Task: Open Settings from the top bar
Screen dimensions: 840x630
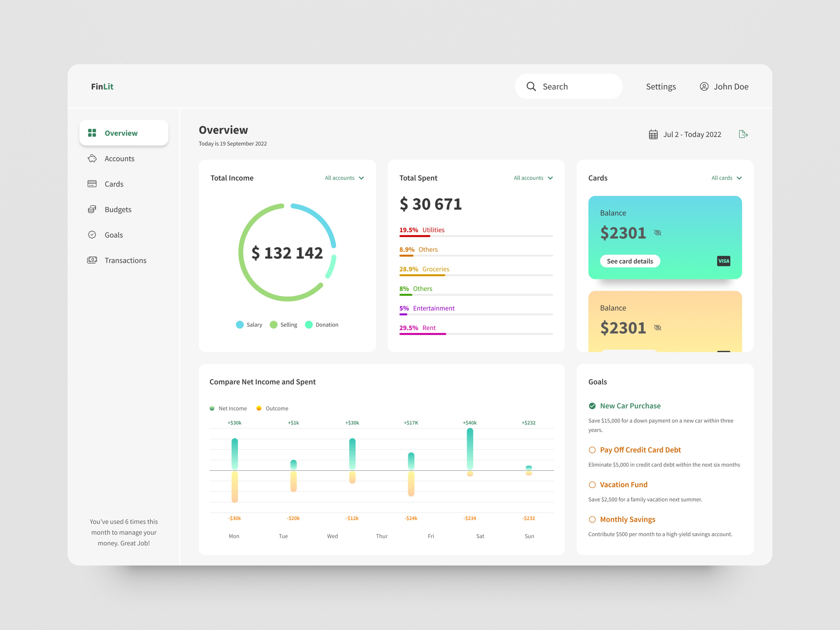Action: click(661, 86)
